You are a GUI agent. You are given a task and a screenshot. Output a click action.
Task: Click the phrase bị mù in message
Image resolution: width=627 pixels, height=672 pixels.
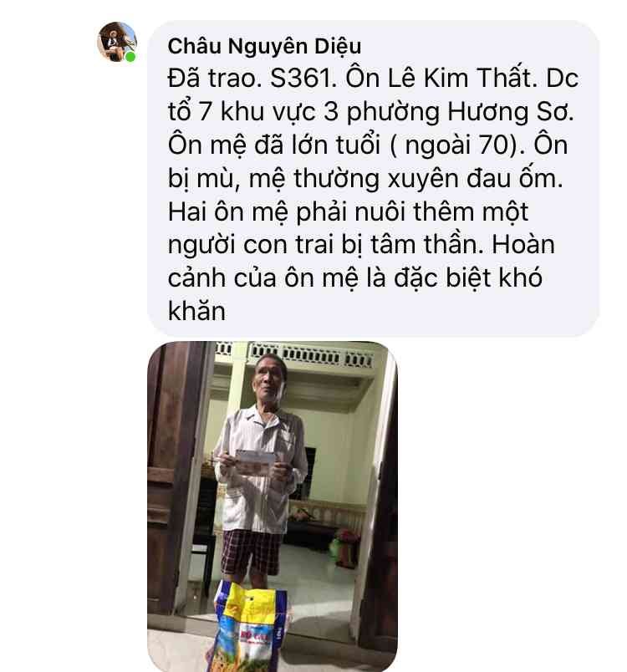tap(201, 179)
